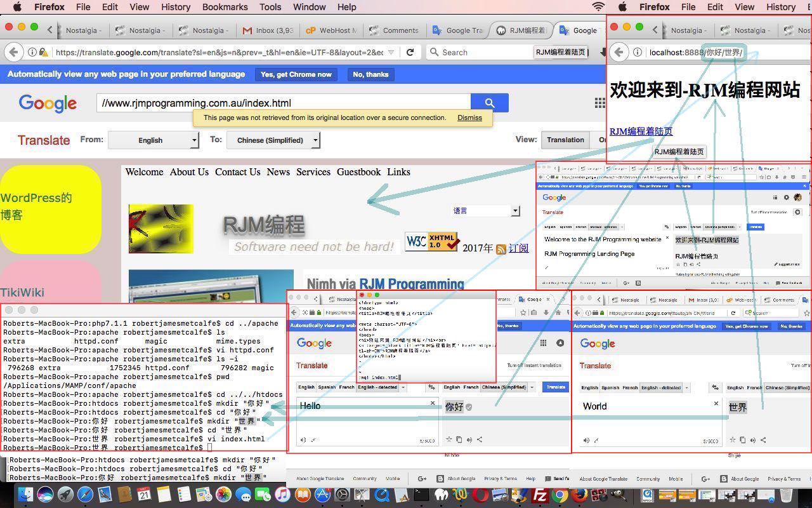Open the Help menu
Image resolution: width=812 pixels, height=508 pixels.
(x=346, y=7)
